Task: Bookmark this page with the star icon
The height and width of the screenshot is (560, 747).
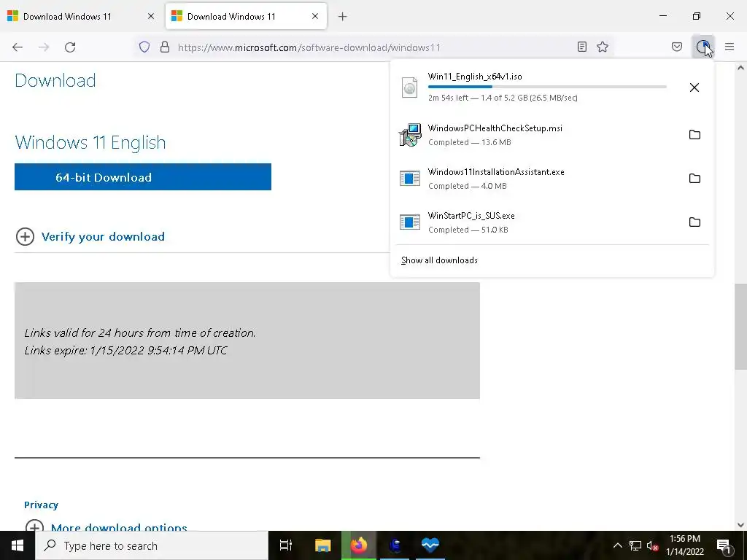Action: coord(603,47)
